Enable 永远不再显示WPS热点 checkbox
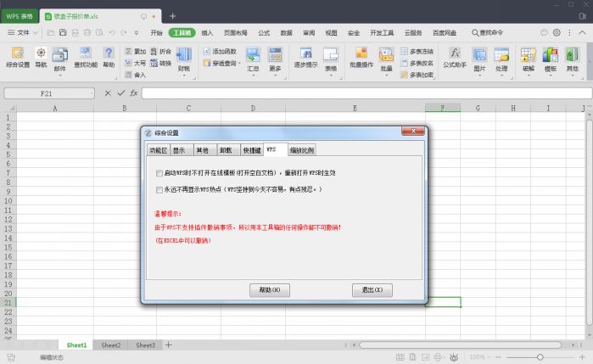 [x=159, y=189]
